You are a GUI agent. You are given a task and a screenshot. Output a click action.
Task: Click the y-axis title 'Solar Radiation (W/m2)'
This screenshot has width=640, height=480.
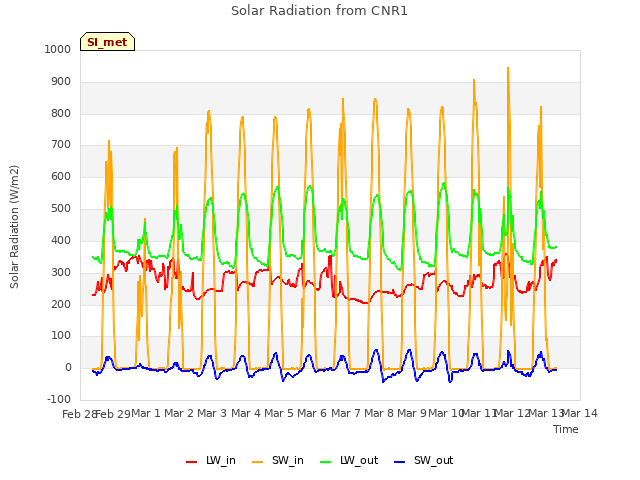click(x=14, y=227)
